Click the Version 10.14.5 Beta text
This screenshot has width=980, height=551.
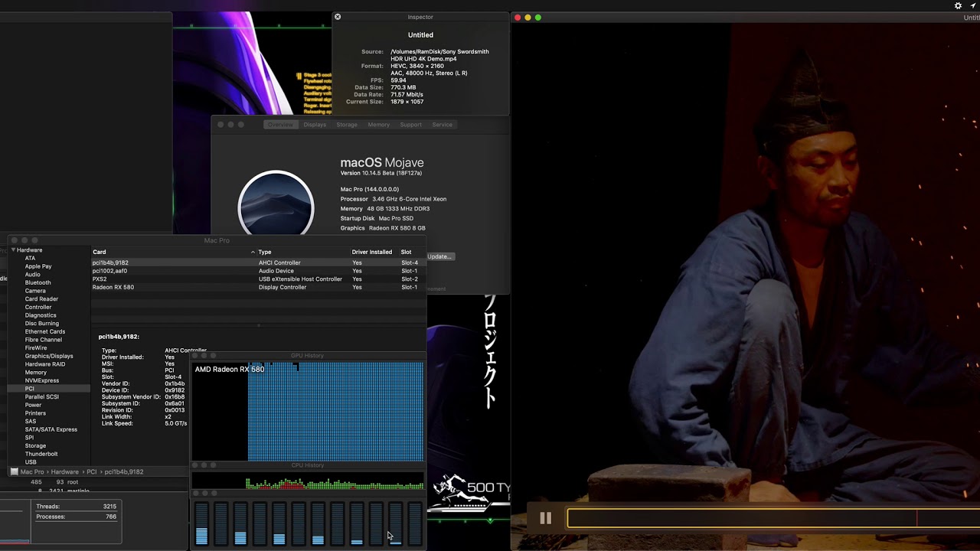pos(381,174)
